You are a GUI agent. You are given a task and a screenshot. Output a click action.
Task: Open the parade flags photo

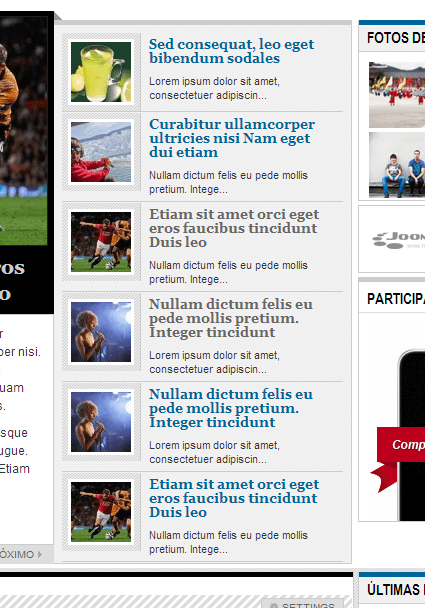click(397, 95)
